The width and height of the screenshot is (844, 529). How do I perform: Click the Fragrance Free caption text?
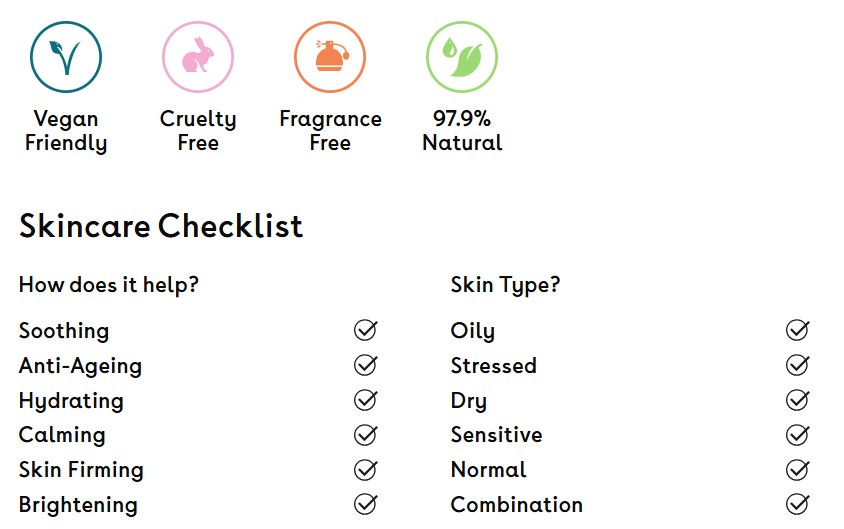click(x=330, y=131)
